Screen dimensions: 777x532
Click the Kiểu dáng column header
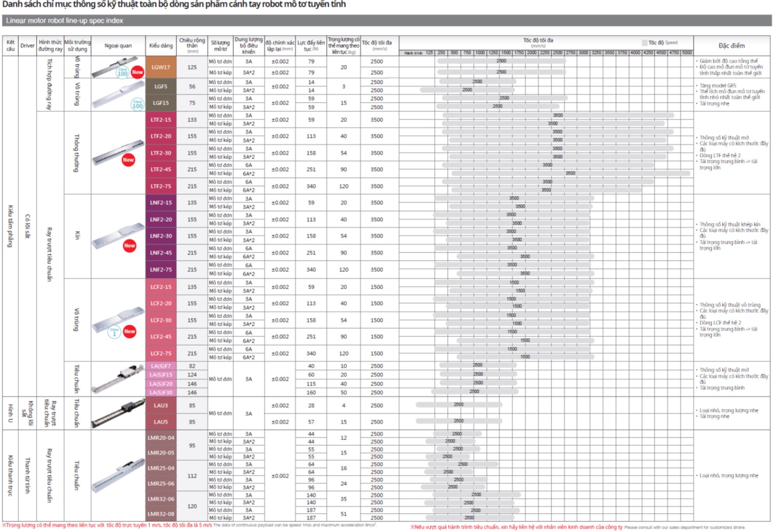[161, 46]
